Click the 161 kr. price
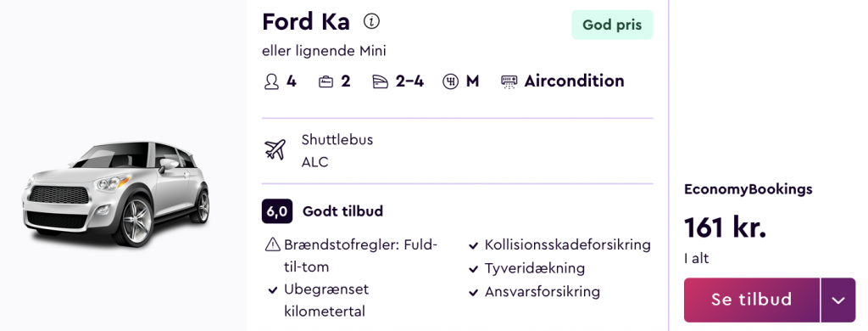This screenshot has width=868, height=331. pyautogui.click(x=726, y=227)
